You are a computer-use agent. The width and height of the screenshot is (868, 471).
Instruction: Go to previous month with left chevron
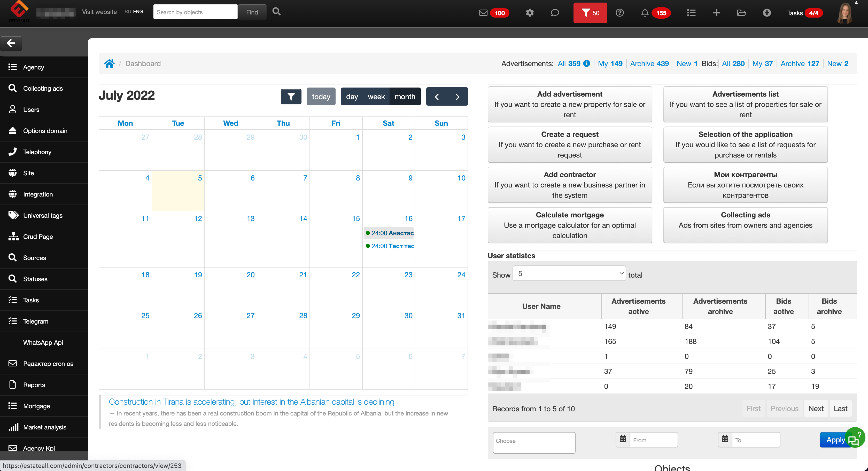click(437, 97)
